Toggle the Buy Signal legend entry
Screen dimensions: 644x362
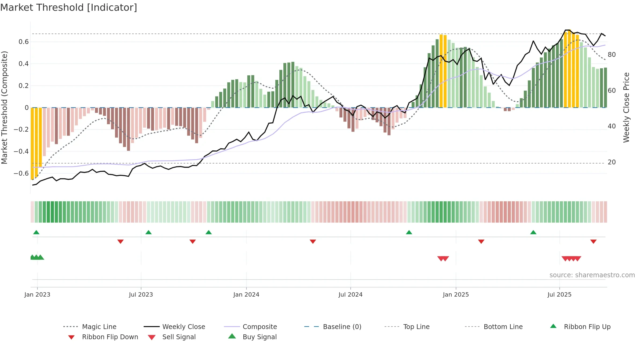coord(252,337)
